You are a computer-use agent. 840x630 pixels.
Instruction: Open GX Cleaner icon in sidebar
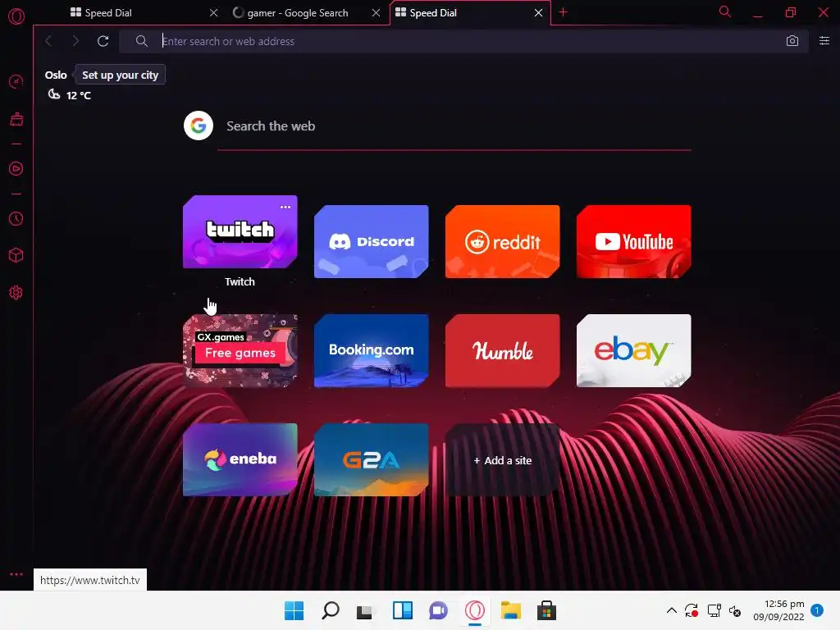16,119
